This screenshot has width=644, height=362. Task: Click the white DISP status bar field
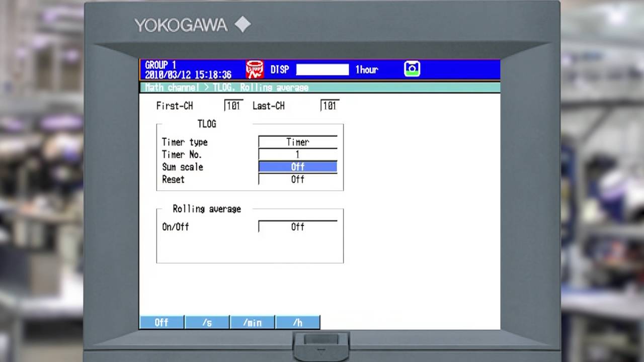[323, 69]
